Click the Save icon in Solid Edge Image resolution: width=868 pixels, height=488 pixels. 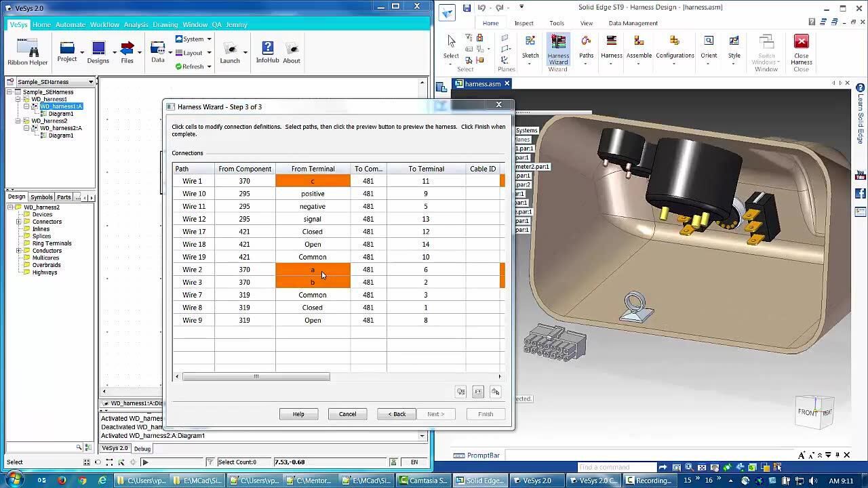467,7
